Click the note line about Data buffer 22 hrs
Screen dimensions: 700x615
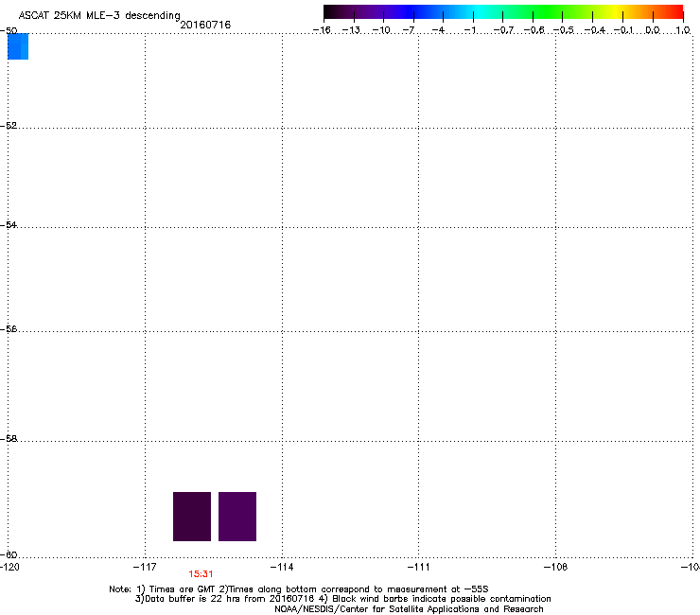click(342, 599)
